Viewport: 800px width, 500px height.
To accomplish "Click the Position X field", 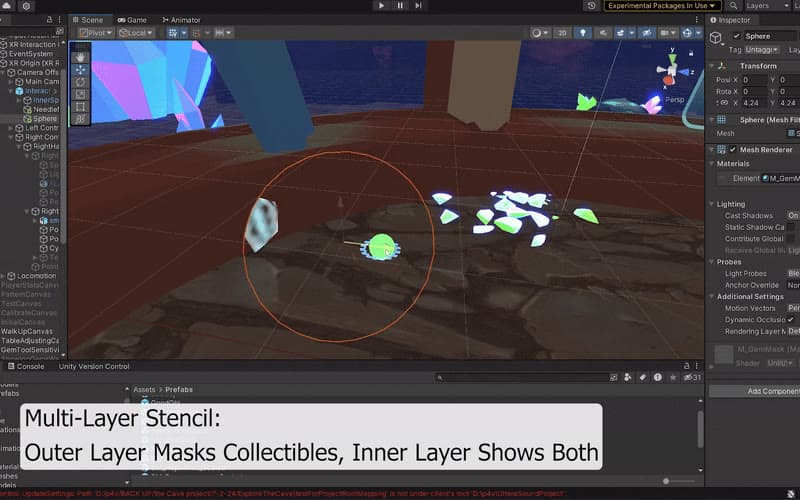I will tap(755, 80).
